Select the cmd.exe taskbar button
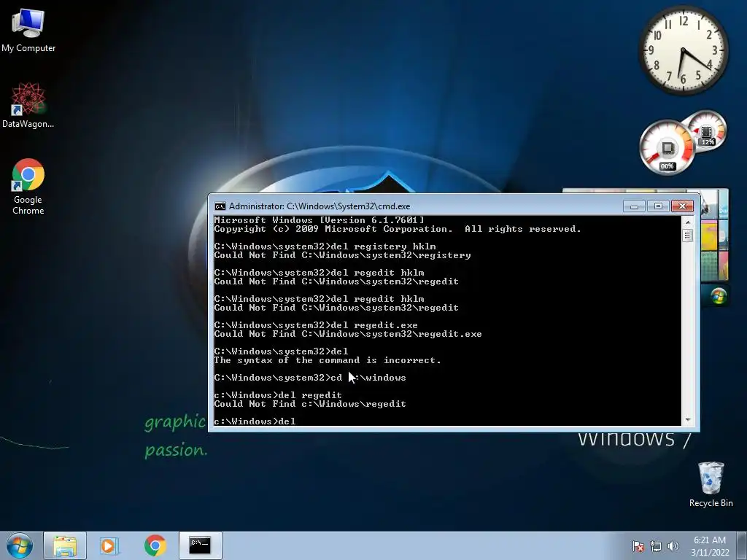Screen dimensions: 747x560 coord(200,545)
